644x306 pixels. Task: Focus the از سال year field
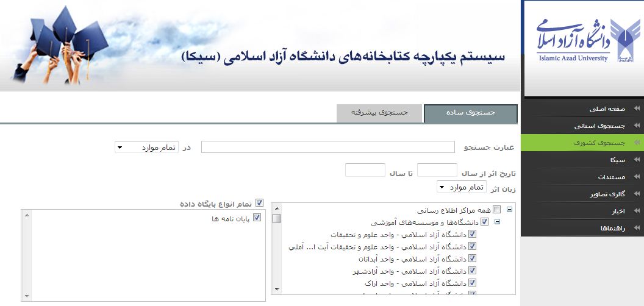(437, 170)
